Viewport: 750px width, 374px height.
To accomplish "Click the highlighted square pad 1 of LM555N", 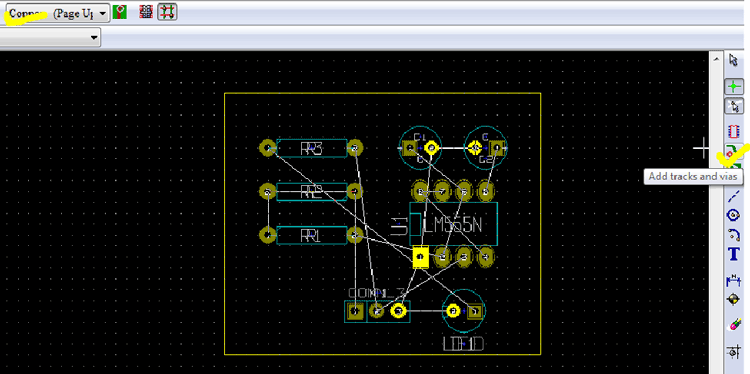I will pyautogui.click(x=420, y=257).
